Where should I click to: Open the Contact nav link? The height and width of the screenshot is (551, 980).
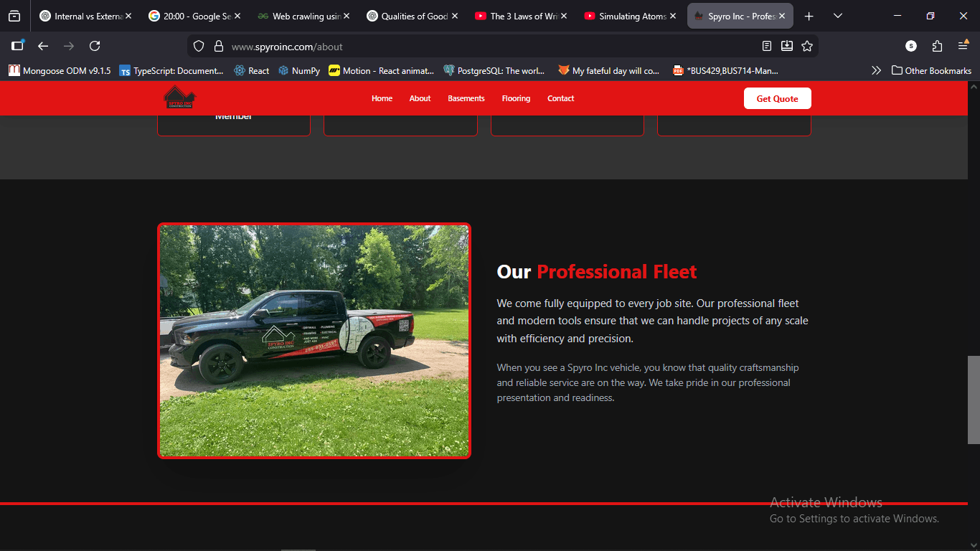click(560, 98)
